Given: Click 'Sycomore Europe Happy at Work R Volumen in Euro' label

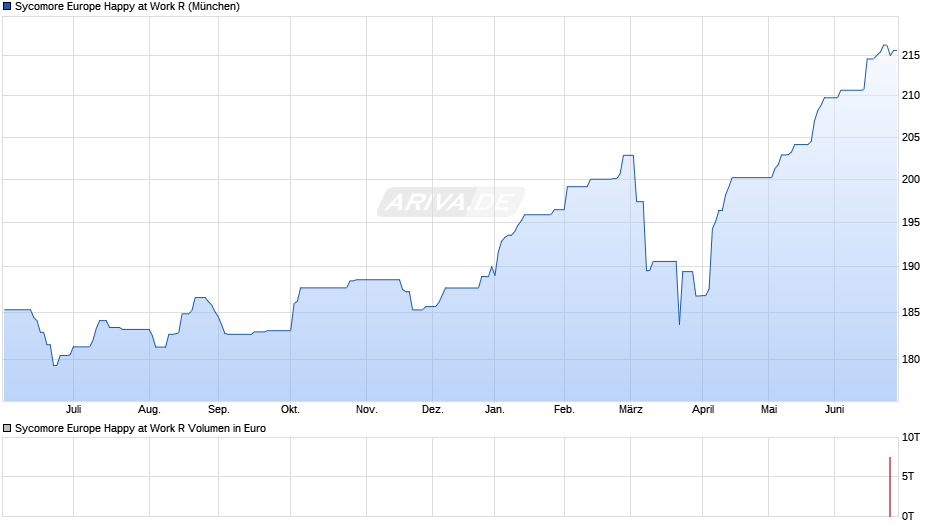Looking at the screenshot, I should pyautogui.click(x=140, y=428).
